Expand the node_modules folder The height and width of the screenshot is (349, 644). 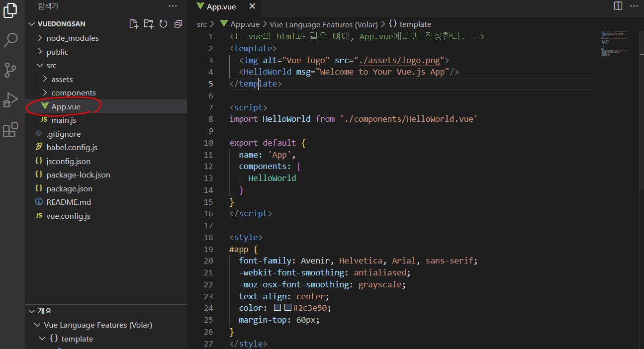pyautogui.click(x=106, y=38)
